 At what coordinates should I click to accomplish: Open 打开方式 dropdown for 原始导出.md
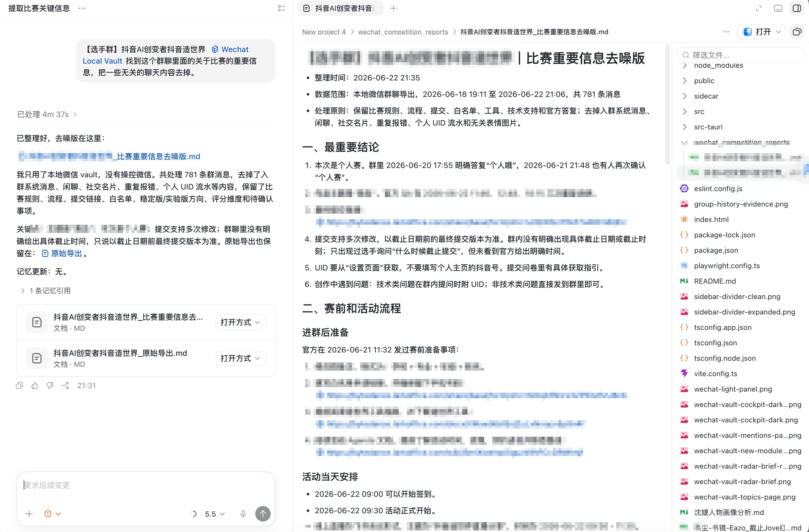240,358
